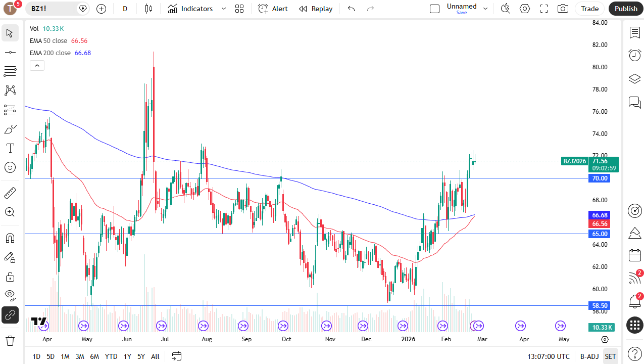Screen dimensions: 644x364
Task: Set the 6M time range
Action: click(x=94, y=356)
